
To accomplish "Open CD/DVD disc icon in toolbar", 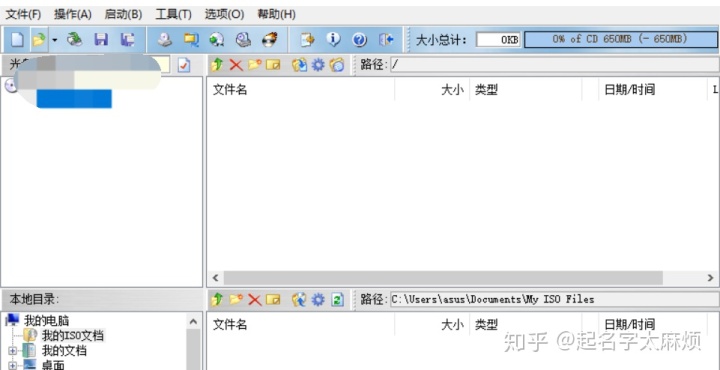I will pos(74,40).
